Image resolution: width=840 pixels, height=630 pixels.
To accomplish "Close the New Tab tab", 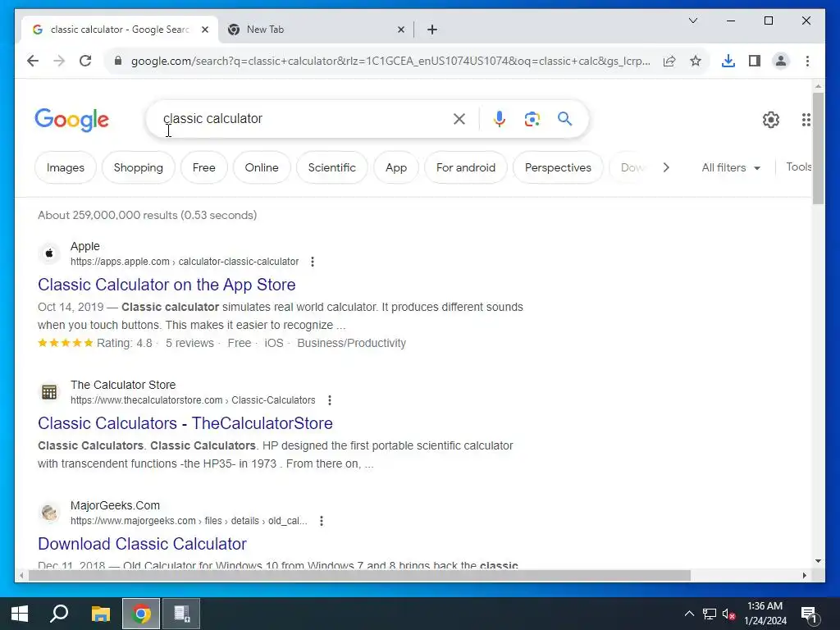I will 400,30.
